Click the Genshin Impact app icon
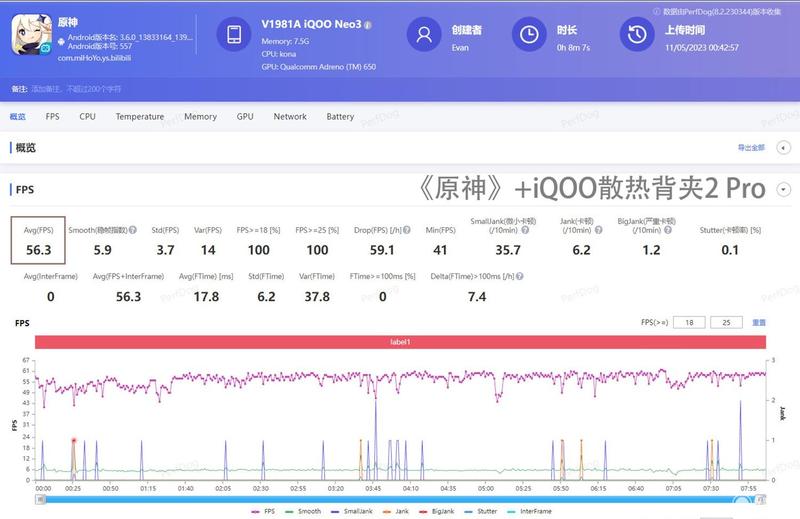The height and width of the screenshot is (519, 800). (x=32, y=34)
